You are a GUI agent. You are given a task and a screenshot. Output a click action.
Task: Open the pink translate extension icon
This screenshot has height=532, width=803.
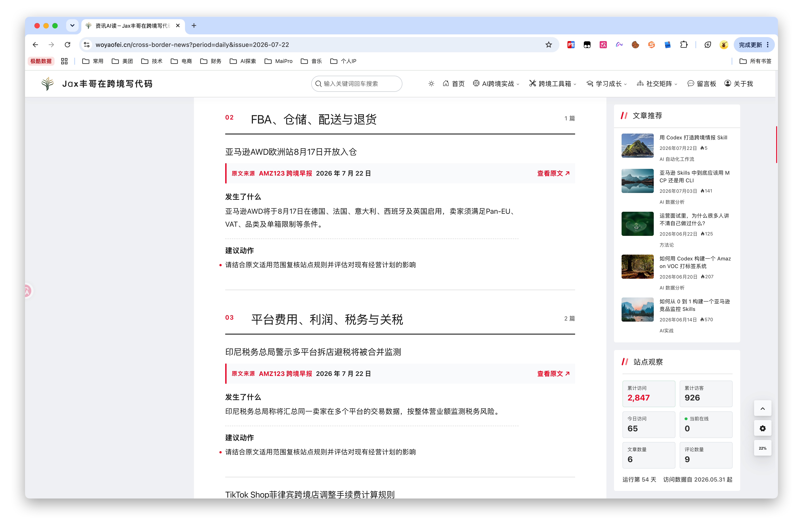603,45
